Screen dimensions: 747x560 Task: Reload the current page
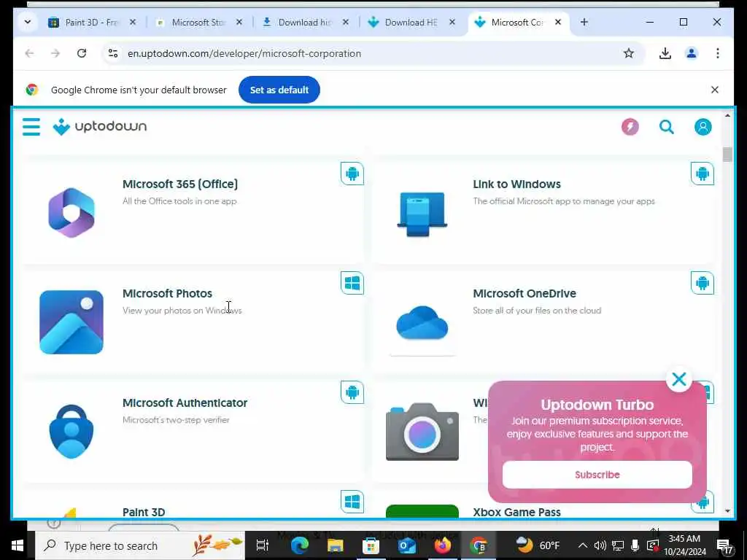coord(82,53)
